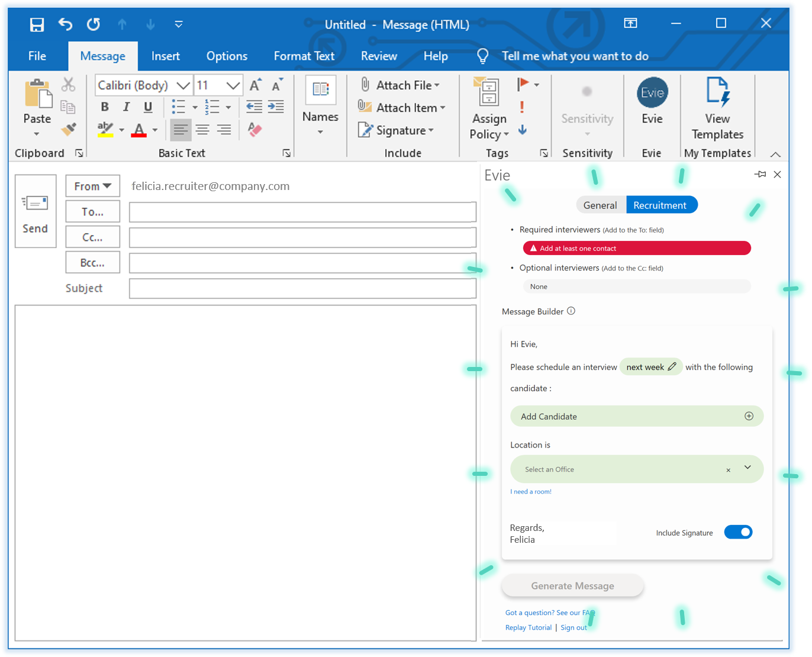Pin the Evie task pane

(x=760, y=175)
